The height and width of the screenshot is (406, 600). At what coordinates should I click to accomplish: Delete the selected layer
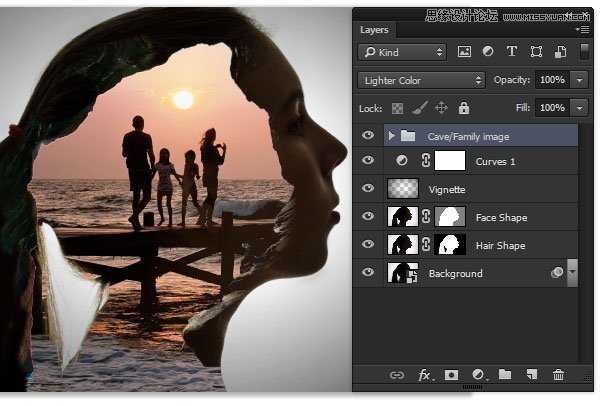click(558, 375)
